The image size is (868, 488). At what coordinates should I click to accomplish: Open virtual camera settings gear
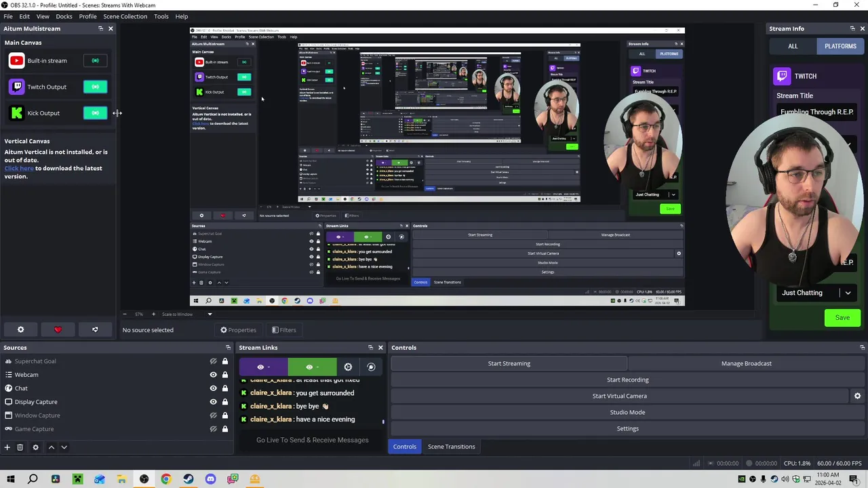(857, 396)
